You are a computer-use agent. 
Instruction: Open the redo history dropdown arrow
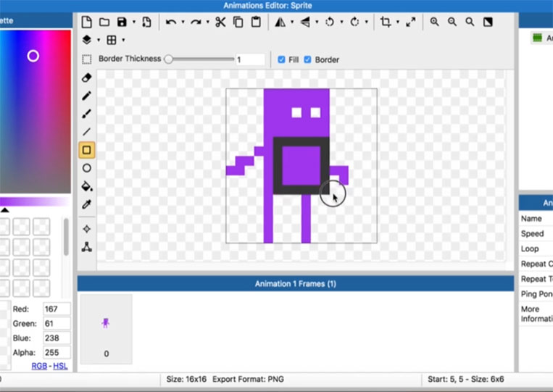(x=208, y=22)
